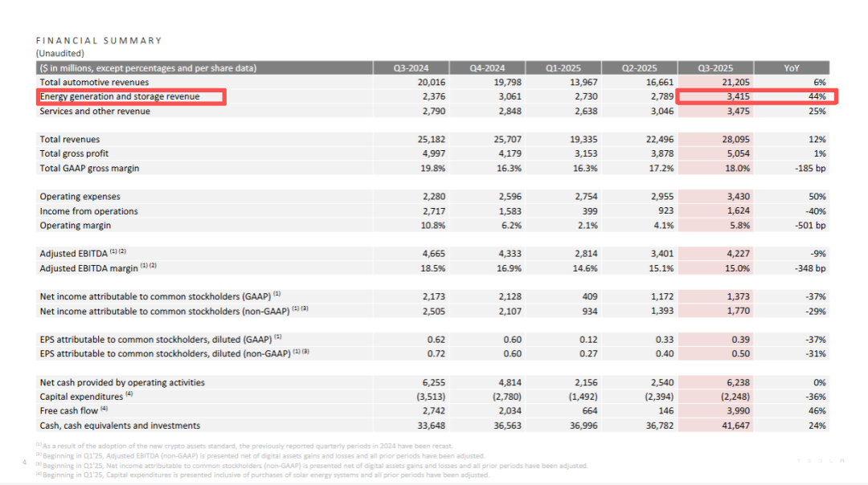Click the Energy generation and storage revenue label

click(120, 97)
